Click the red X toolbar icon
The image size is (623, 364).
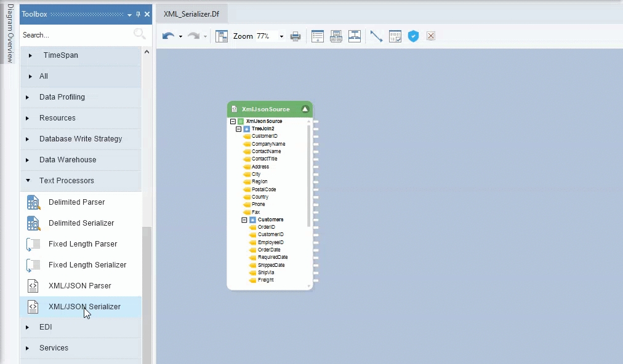click(431, 36)
